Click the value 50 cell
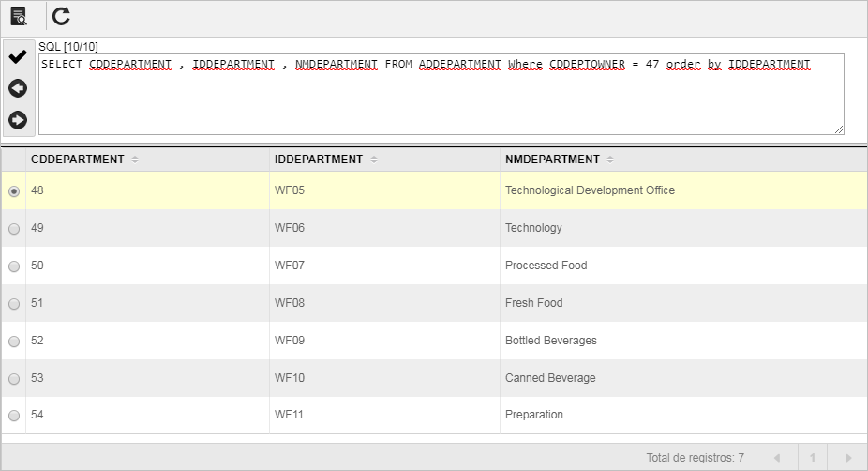This screenshot has width=868, height=471. point(147,266)
